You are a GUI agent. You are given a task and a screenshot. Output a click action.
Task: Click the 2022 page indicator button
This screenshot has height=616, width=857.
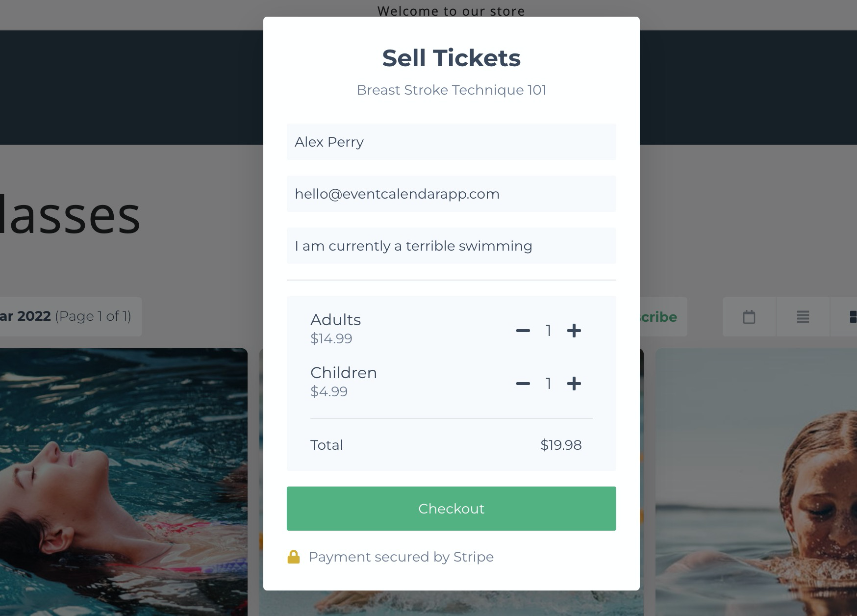[x=71, y=317]
